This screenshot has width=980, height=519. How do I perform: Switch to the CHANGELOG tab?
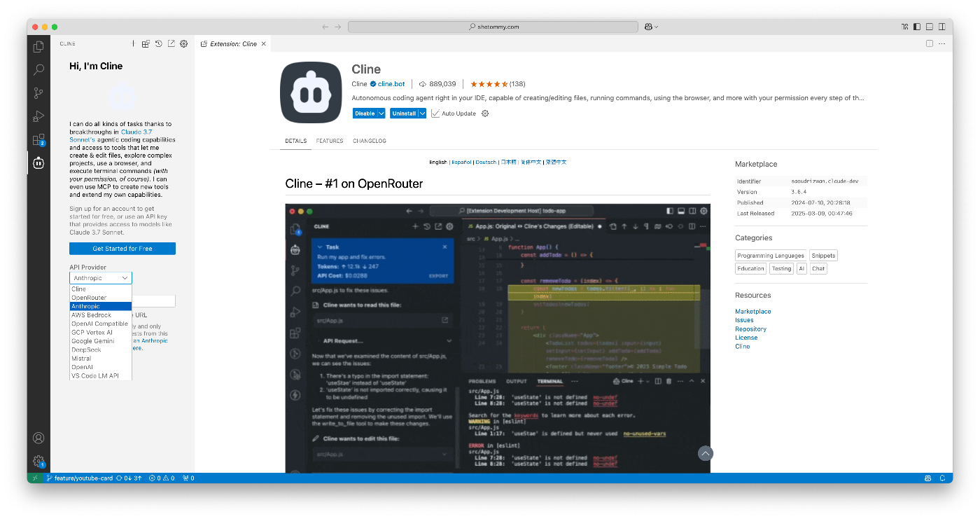370,141
